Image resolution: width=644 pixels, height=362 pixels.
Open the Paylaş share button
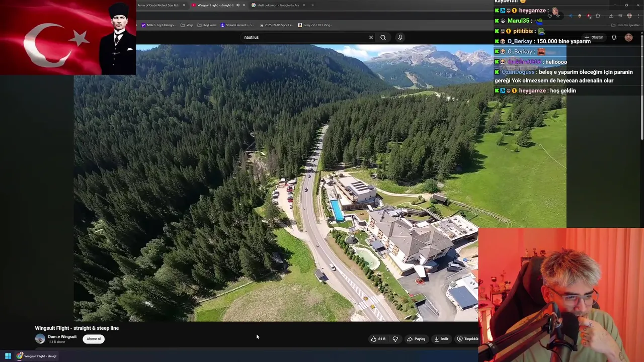point(416,339)
